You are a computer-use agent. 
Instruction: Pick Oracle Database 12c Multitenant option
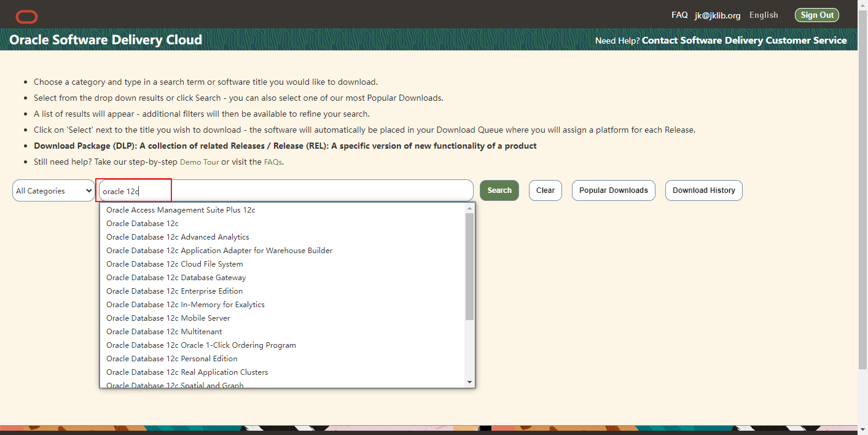pyautogui.click(x=164, y=332)
